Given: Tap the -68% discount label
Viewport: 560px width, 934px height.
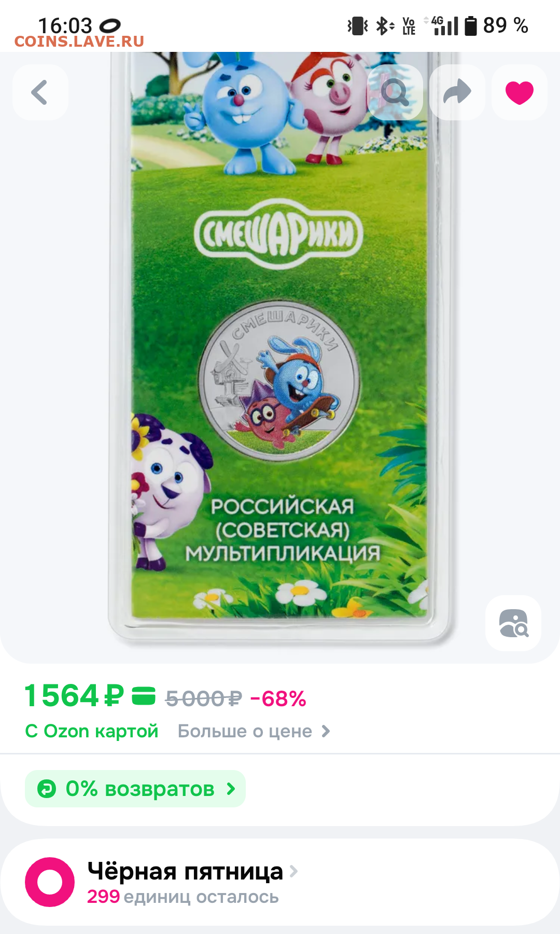Looking at the screenshot, I should click(x=278, y=699).
